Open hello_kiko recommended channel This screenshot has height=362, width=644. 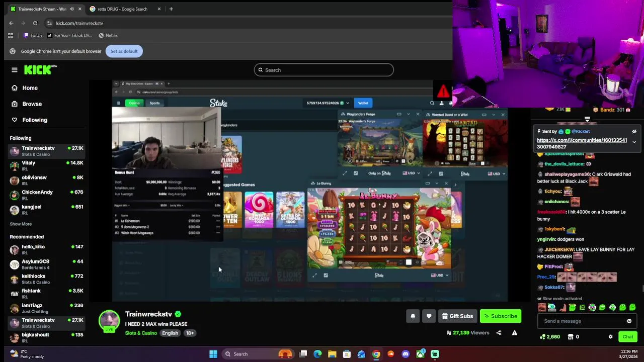[46, 250]
